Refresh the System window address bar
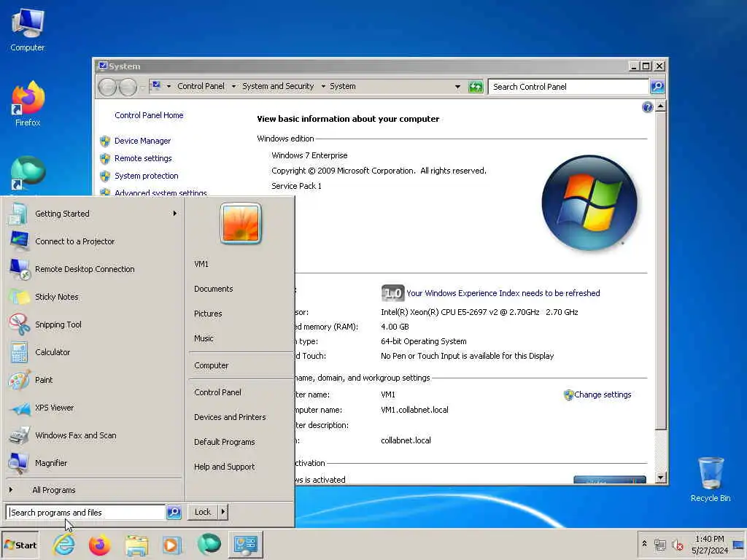Image resolution: width=747 pixels, height=560 pixels. [x=476, y=87]
